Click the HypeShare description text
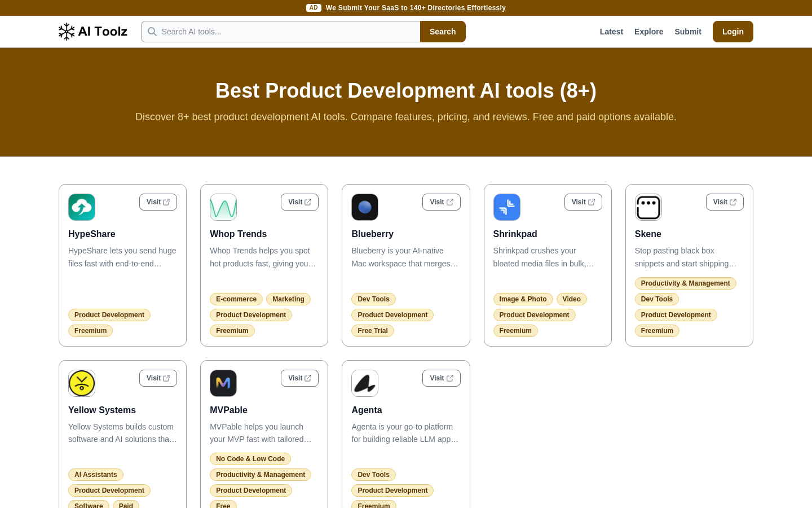Screen dimensions: 812x508 (122, 257)
